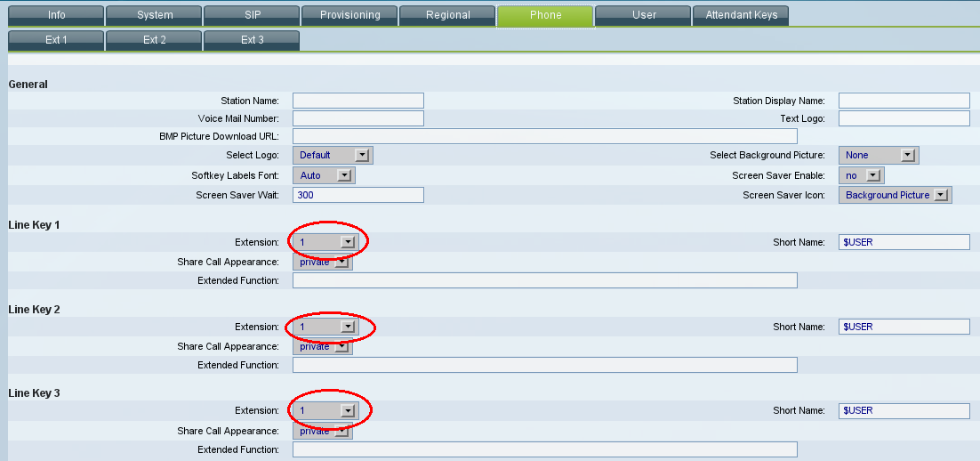The height and width of the screenshot is (461, 980).
Task: Open Line Key 3 Extension dropdown
Action: click(325, 410)
